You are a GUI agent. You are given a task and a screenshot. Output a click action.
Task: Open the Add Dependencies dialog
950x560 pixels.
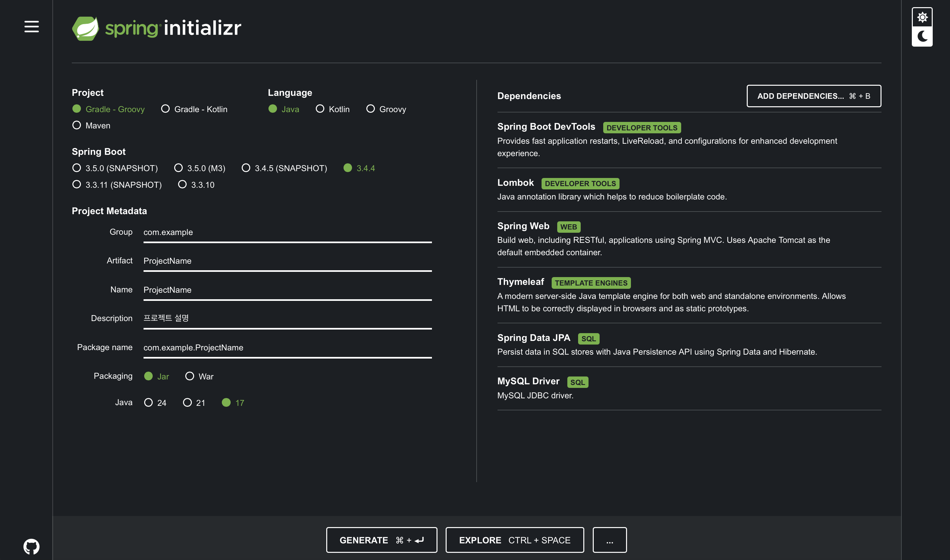click(814, 96)
